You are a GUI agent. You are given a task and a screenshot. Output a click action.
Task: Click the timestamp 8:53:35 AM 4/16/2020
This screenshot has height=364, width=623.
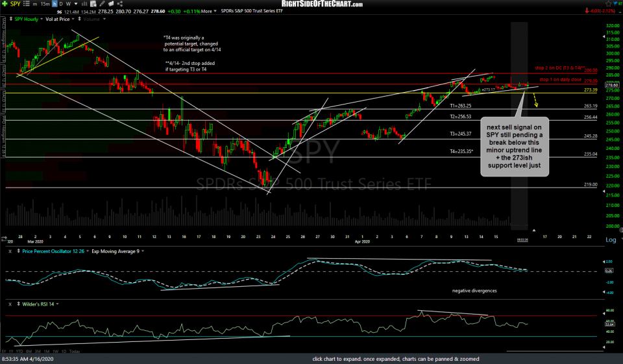point(27,359)
